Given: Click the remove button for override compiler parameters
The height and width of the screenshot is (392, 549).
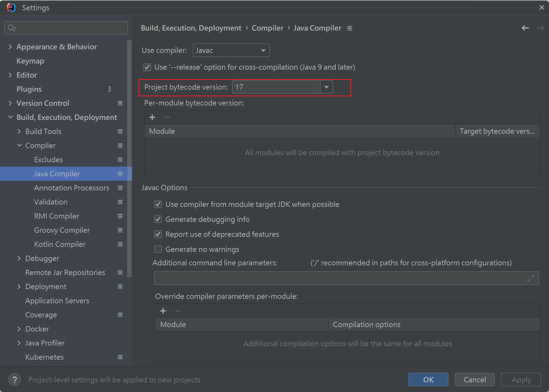Looking at the screenshot, I should pos(178,311).
